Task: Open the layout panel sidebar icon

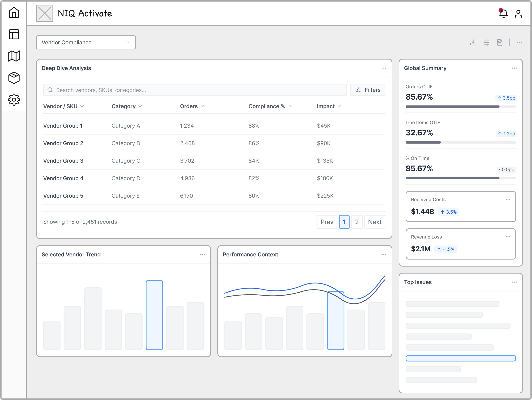Action: tap(14, 34)
